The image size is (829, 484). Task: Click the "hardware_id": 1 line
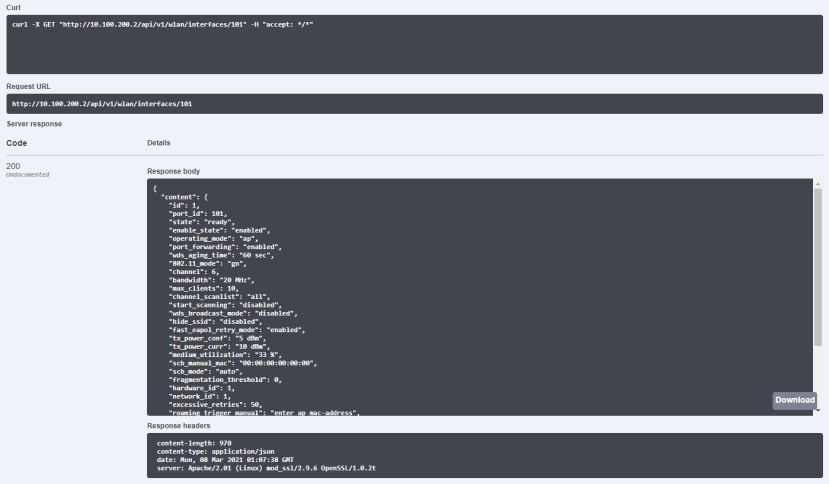coord(201,388)
